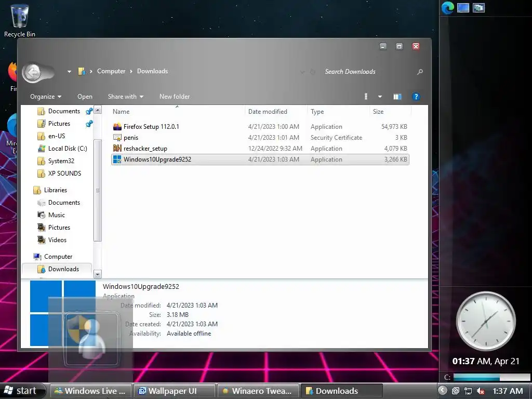Click the muted volume tray icon

(x=480, y=391)
